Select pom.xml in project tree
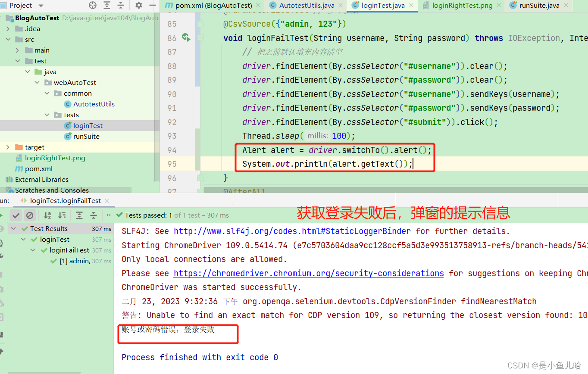 pos(38,169)
